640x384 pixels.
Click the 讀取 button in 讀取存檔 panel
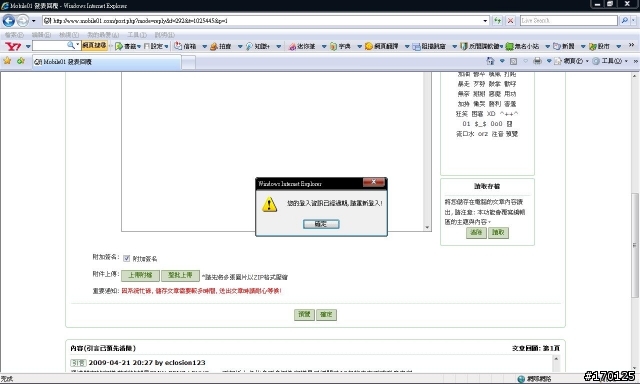click(498, 233)
